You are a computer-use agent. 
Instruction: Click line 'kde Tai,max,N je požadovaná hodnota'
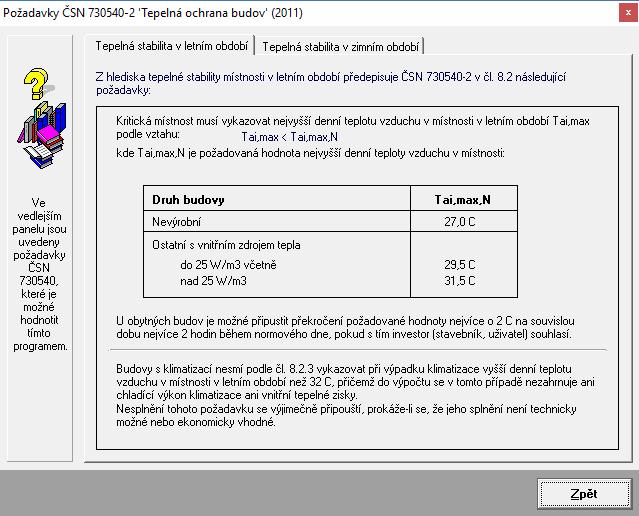pos(310,153)
